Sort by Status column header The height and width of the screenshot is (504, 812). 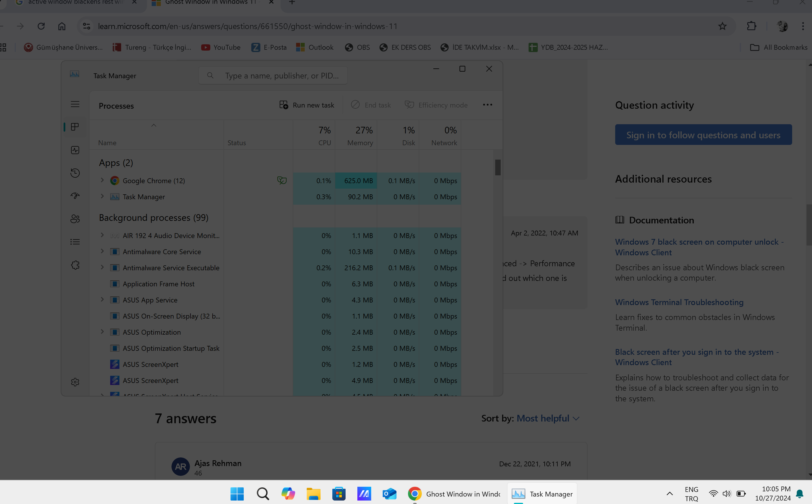259,135
